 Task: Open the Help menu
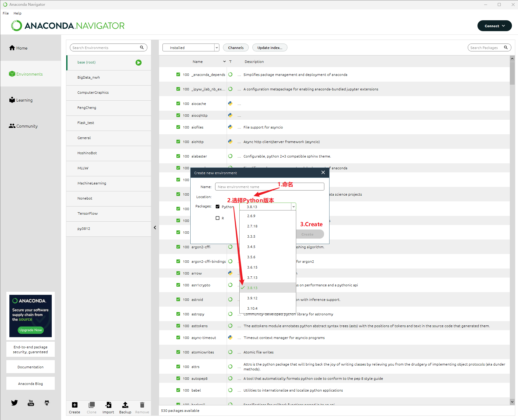pos(18,13)
